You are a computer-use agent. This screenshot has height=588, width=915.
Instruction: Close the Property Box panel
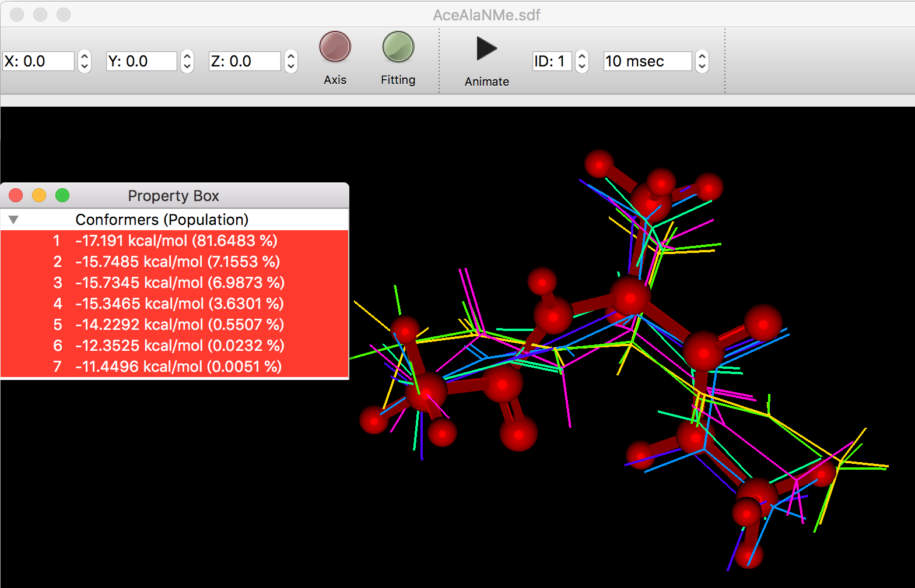tap(16, 195)
